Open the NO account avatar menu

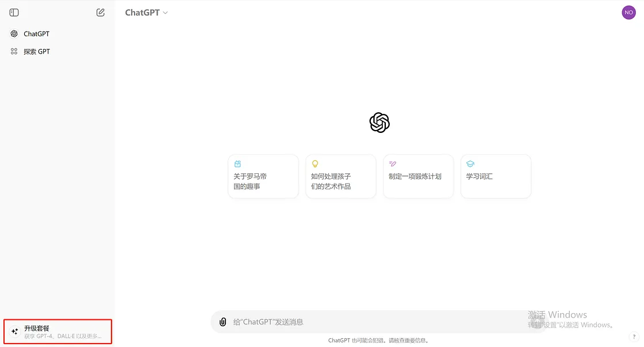tap(628, 12)
